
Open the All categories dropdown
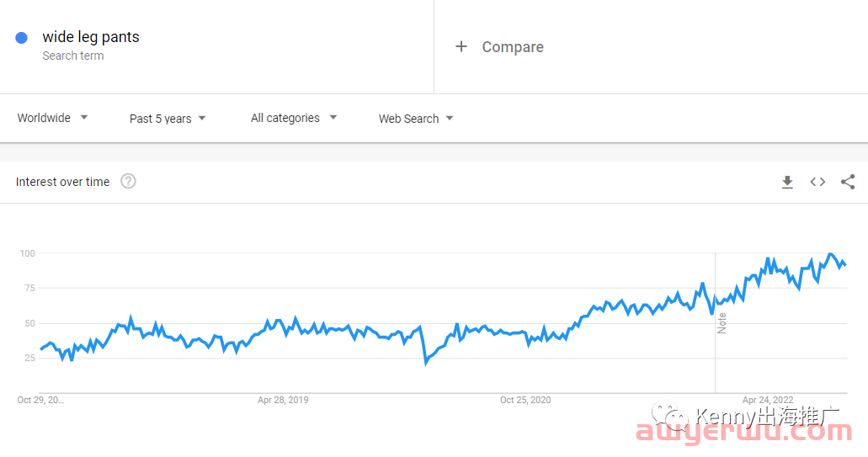(x=293, y=118)
